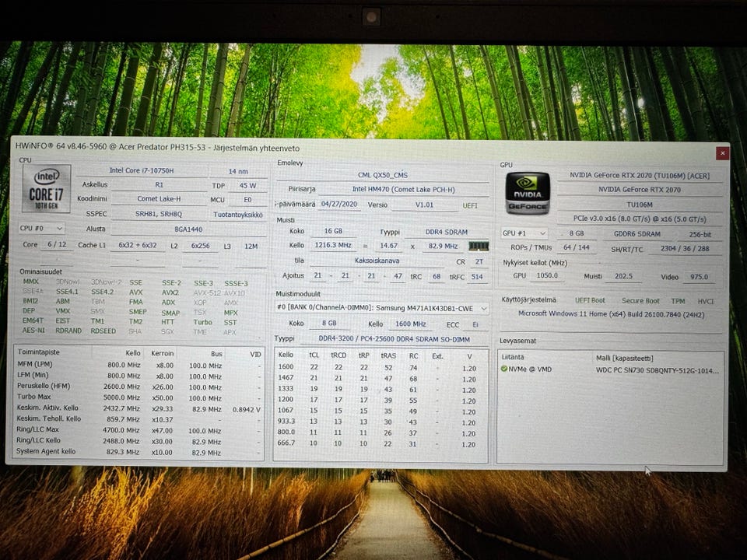
Task: Click the SSE4.2 feature label
Action: [x=103, y=292]
